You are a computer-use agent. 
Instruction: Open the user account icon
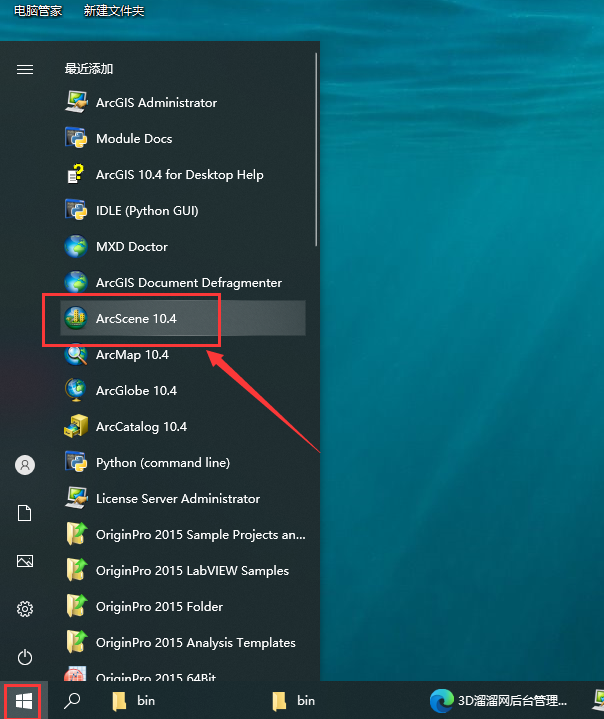[x=25, y=465]
